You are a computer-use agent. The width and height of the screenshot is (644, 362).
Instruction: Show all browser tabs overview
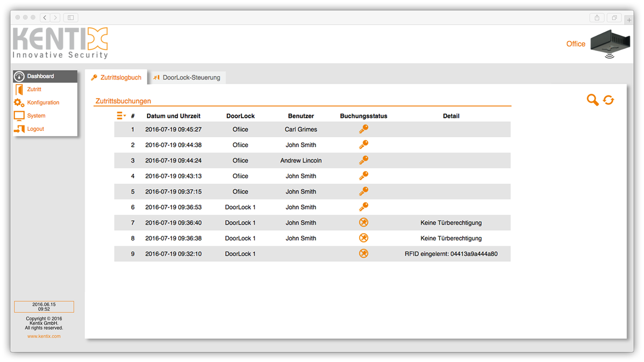coord(614,18)
